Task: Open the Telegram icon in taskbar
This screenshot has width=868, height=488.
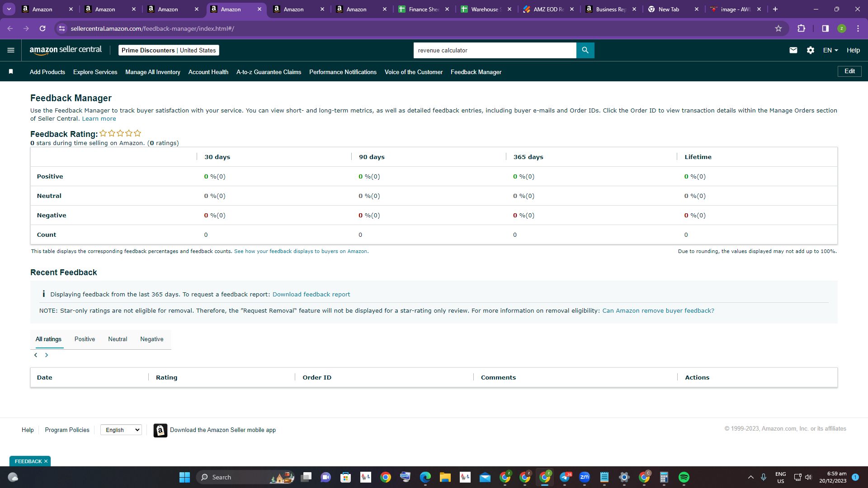Action: pos(565,477)
